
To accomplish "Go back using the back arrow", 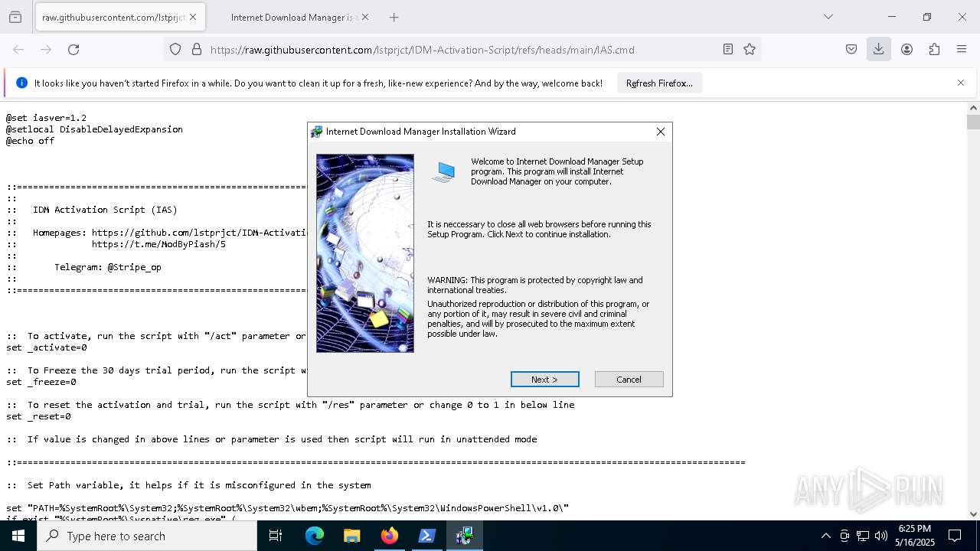I will [x=18, y=50].
